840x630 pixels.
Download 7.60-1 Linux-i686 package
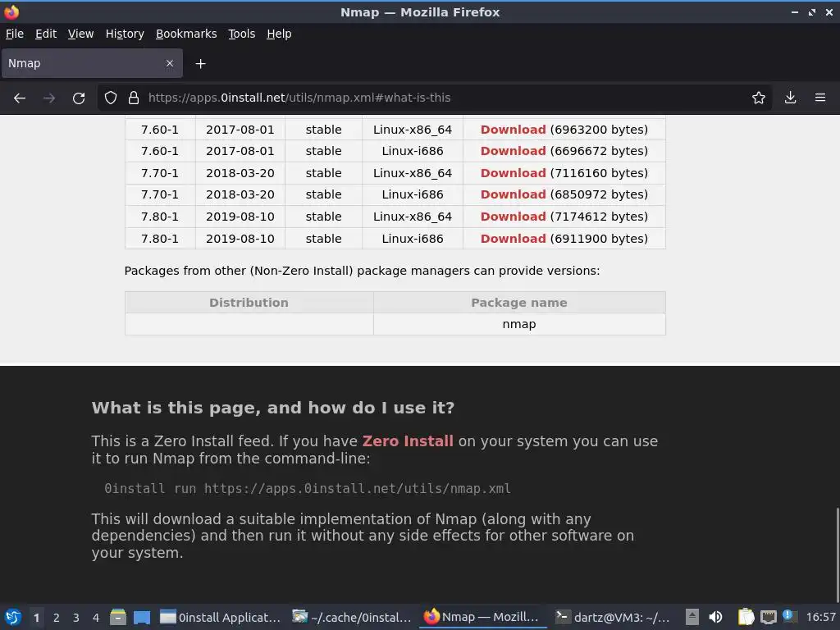pos(513,151)
